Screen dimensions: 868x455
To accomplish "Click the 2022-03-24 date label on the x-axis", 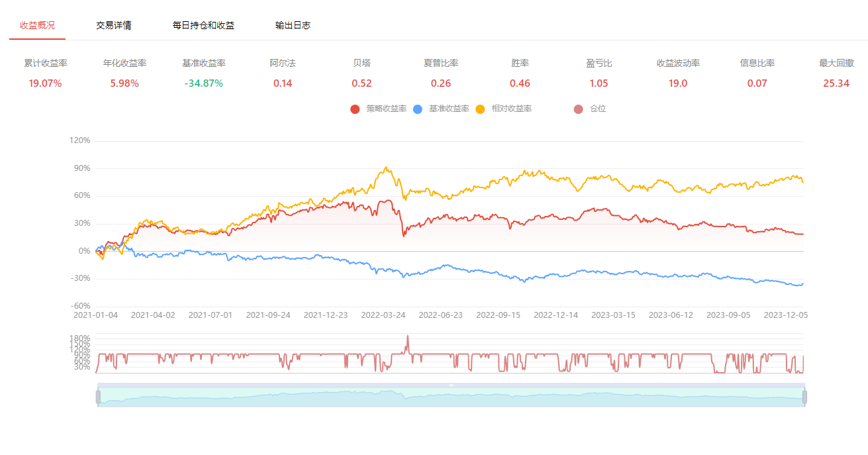I will 383,315.
